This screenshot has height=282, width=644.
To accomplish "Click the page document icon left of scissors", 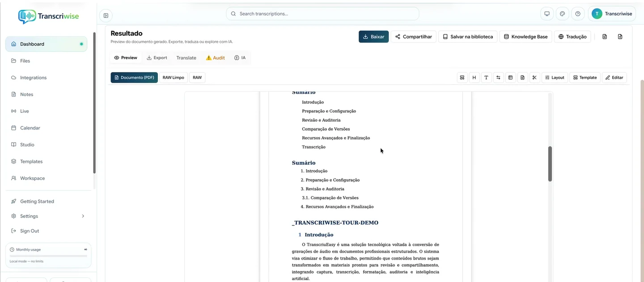I will pyautogui.click(x=522, y=77).
